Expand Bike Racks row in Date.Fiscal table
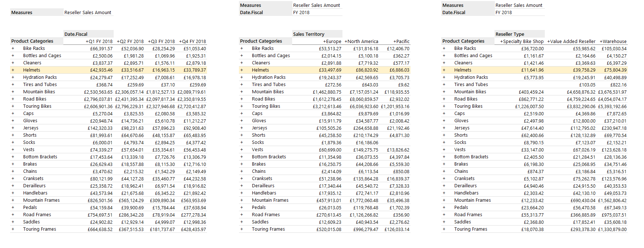Image resolution: width=644 pixels, height=248 pixels. point(13,48)
